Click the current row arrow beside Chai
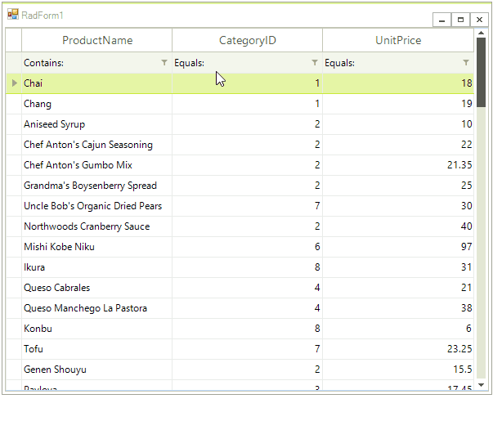This screenshot has width=493, height=448. (14, 83)
